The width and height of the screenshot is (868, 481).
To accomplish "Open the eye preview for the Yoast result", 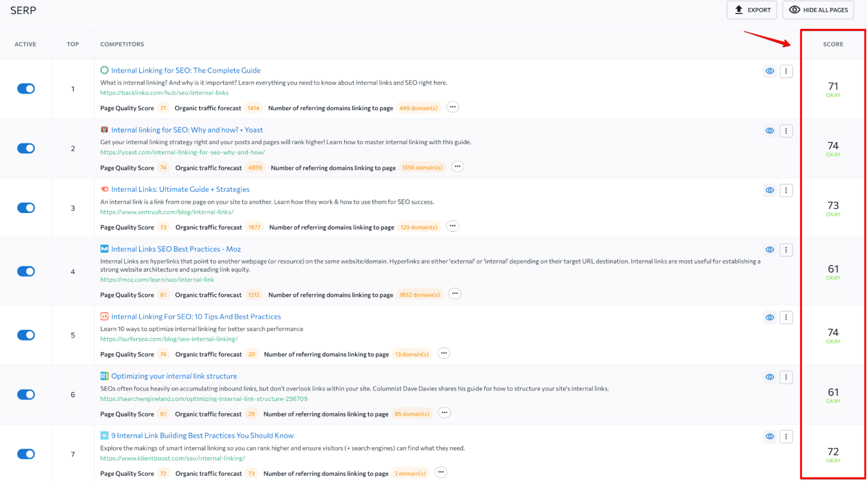I will click(770, 131).
